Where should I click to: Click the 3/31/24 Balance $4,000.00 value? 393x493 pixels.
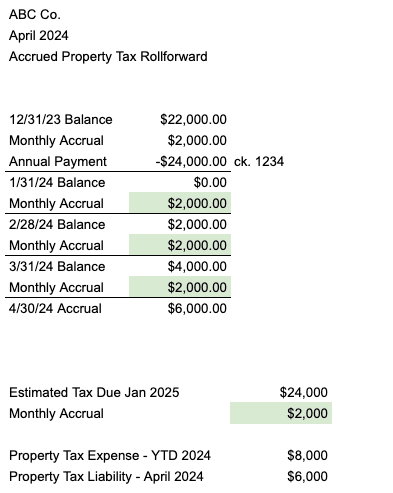click(197, 266)
